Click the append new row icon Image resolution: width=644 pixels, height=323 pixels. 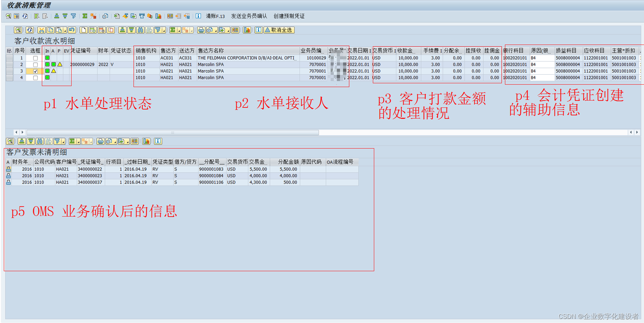click(83, 30)
